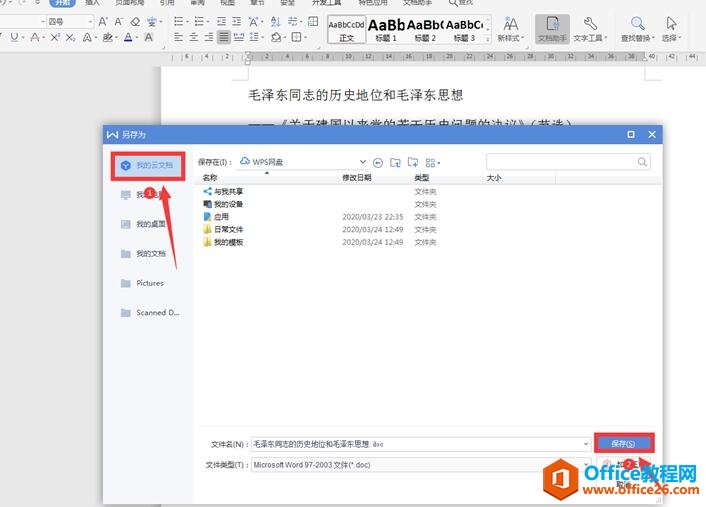The height and width of the screenshot is (507, 706).
Task: Click the increase font size icon
Action: tap(103, 22)
